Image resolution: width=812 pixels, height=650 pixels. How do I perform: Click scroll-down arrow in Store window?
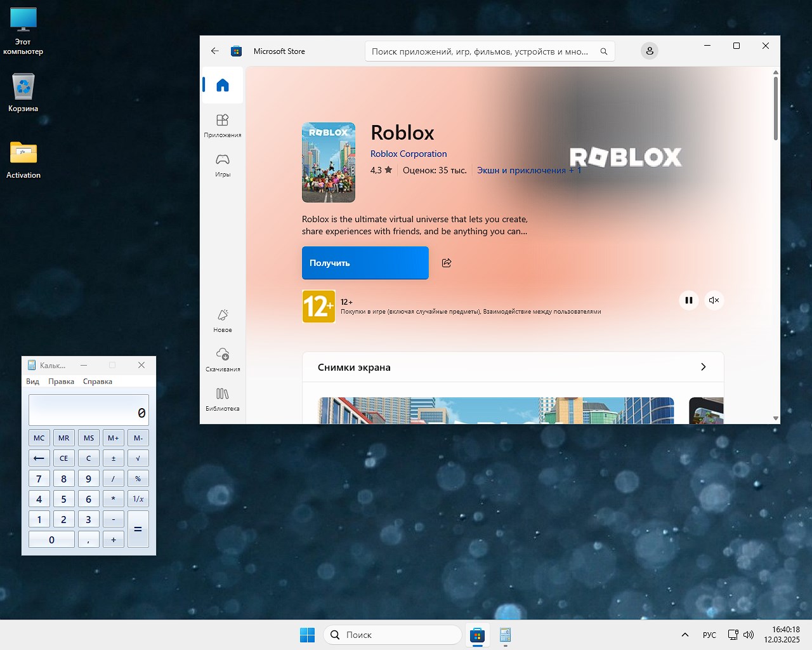(x=776, y=418)
